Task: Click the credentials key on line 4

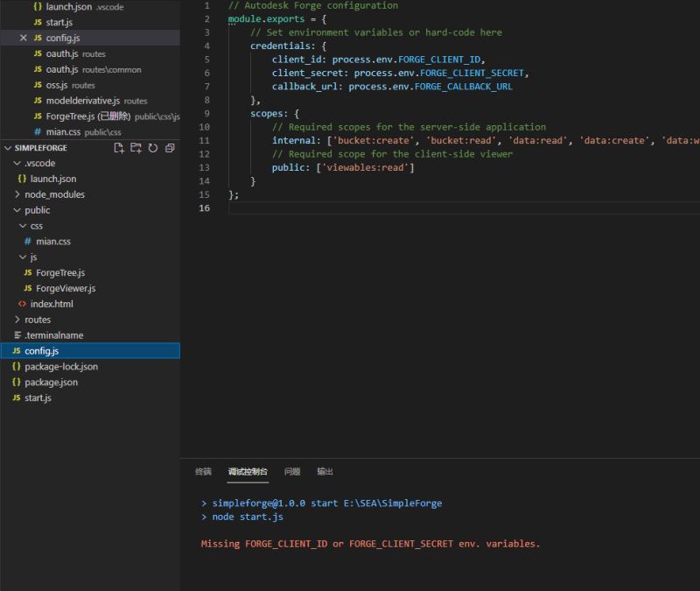Action: (x=280, y=46)
